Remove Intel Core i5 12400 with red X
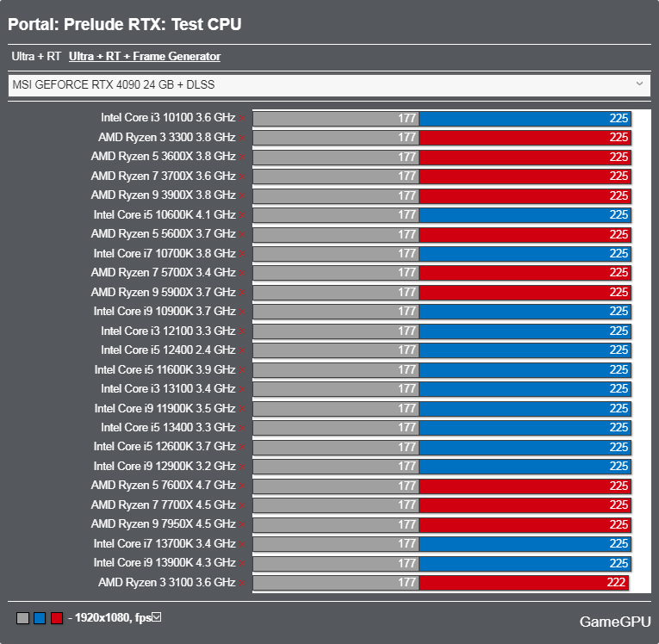Image resolution: width=659 pixels, height=644 pixels. point(242,350)
